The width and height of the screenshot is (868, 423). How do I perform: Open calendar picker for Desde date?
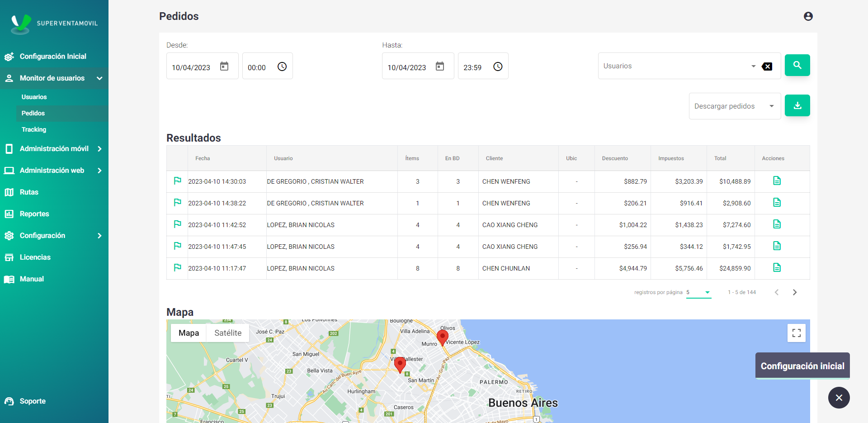(x=224, y=67)
